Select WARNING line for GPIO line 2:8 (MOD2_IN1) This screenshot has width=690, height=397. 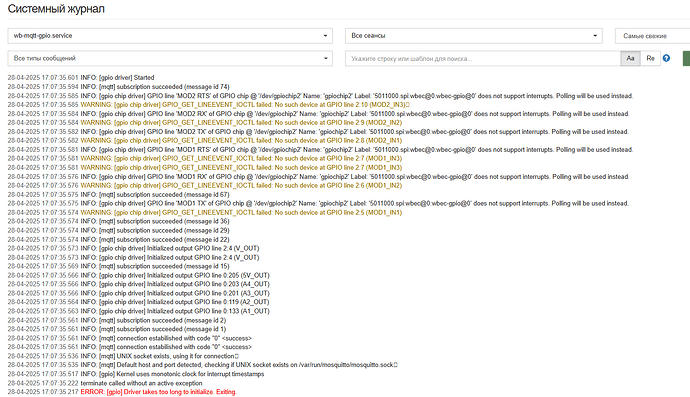(x=205, y=140)
